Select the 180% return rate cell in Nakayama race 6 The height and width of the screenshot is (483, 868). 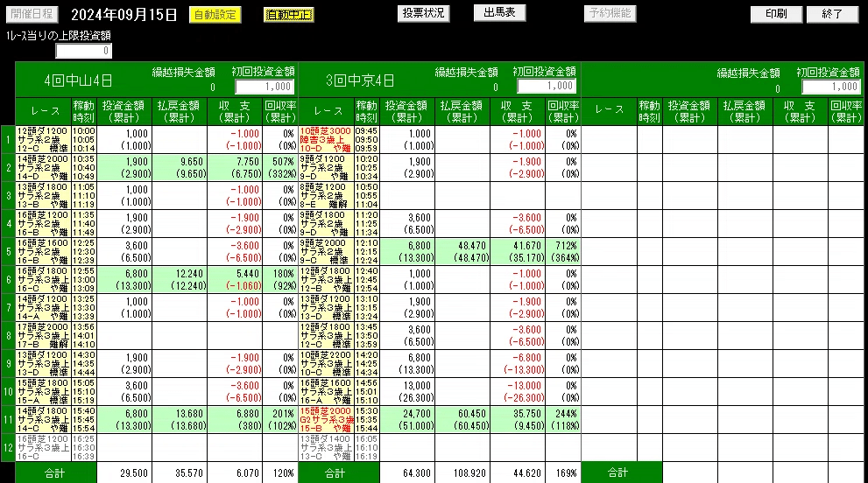(280, 280)
